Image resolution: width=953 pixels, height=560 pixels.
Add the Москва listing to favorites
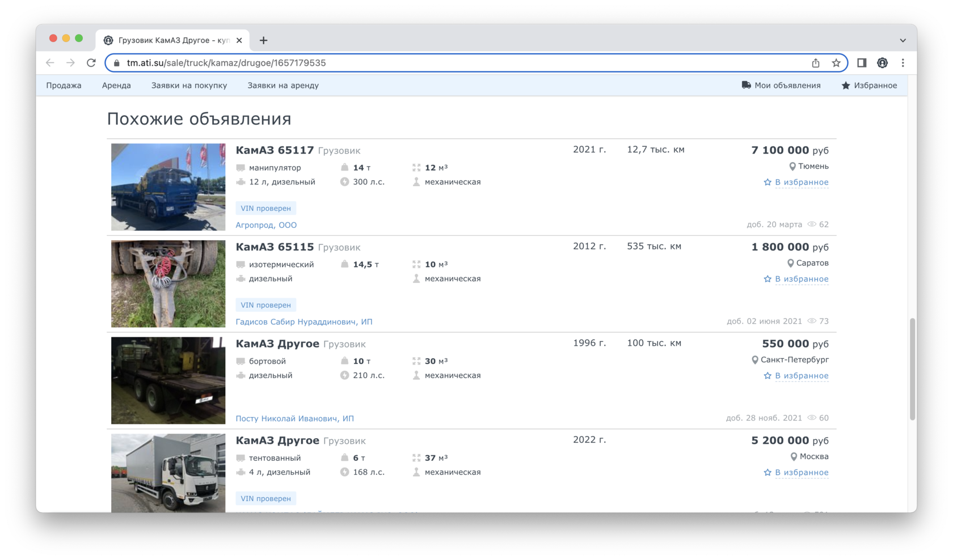(796, 473)
